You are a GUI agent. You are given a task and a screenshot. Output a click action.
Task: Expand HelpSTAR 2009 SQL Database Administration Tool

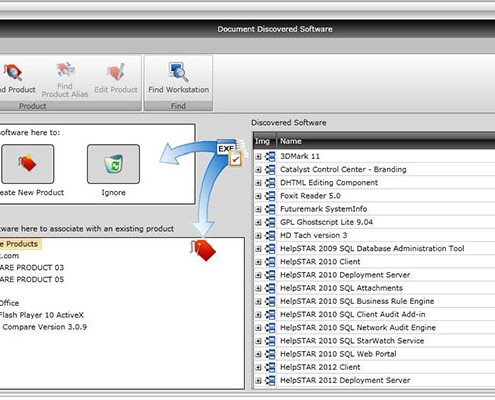258,249
